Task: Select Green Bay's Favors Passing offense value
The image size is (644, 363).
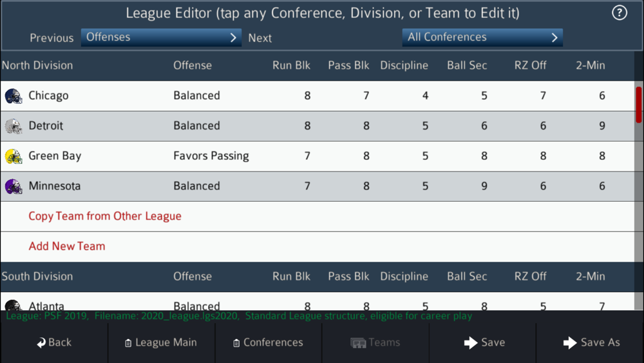Action: tap(211, 156)
